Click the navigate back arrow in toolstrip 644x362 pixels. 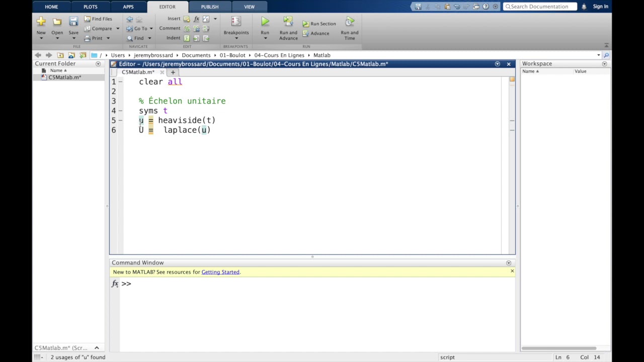pos(130,19)
